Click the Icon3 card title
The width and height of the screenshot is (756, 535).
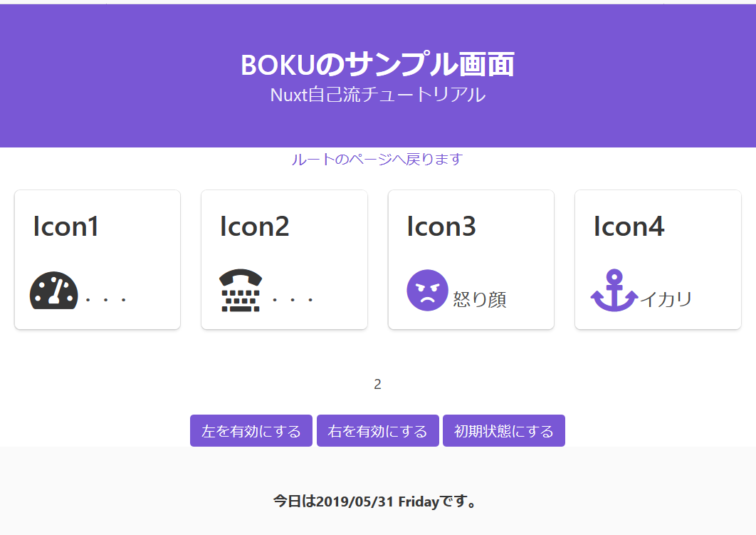point(442,226)
